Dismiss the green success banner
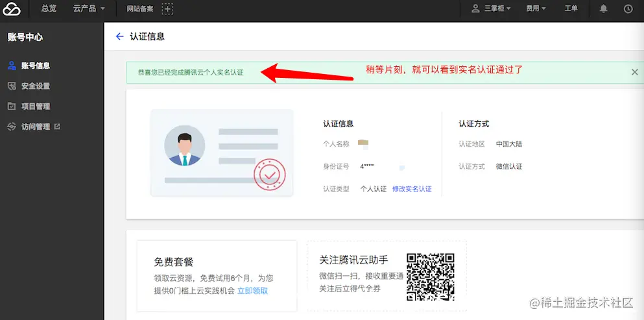 pos(634,73)
